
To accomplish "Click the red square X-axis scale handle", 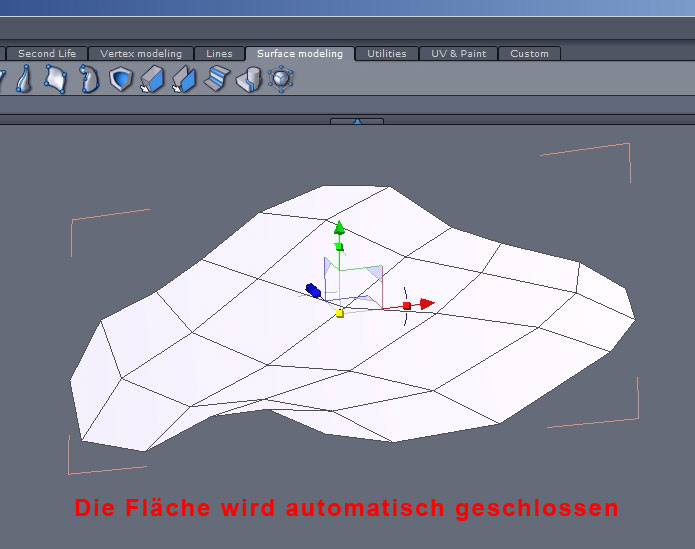I will [407, 305].
